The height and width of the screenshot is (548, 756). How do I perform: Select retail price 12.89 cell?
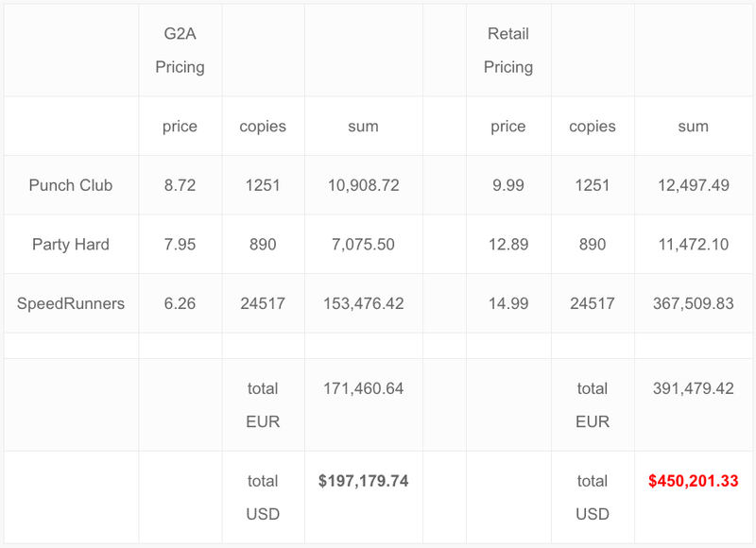click(x=508, y=245)
